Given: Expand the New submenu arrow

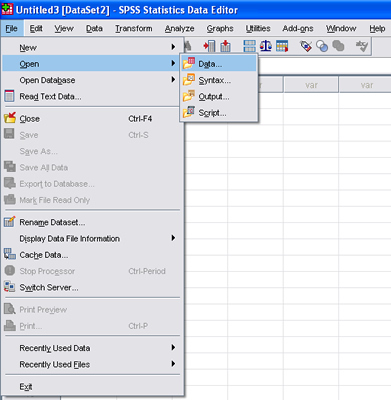Looking at the screenshot, I should tap(173, 47).
